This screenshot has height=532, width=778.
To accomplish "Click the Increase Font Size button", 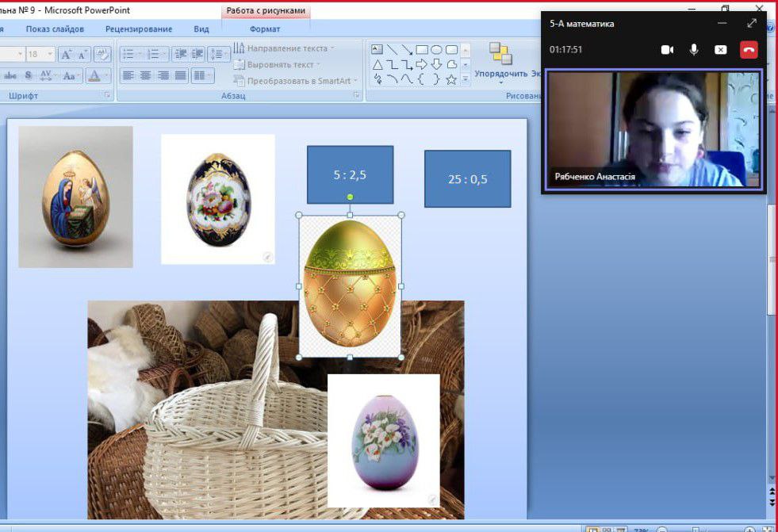I will click(x=67, y=55).
